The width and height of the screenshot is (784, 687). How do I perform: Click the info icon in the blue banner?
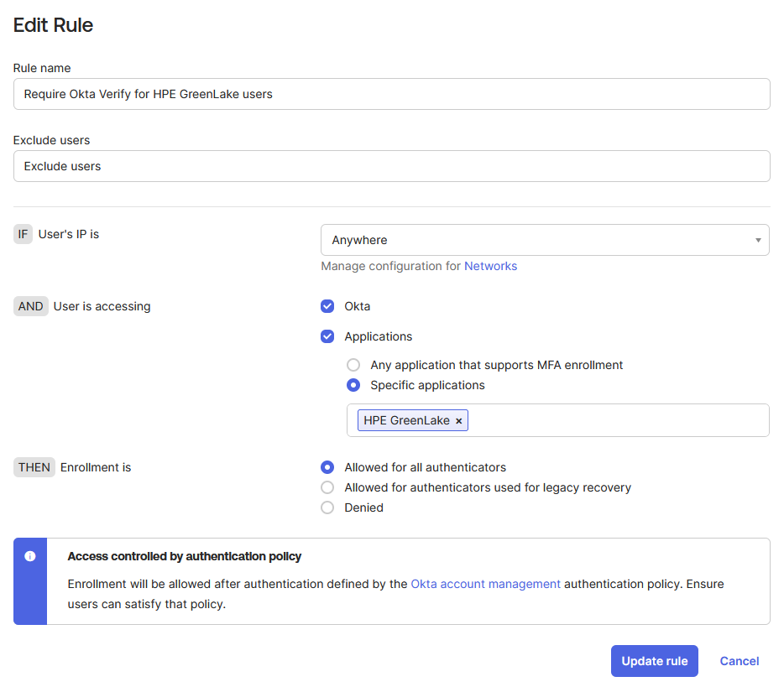(30, 556)
